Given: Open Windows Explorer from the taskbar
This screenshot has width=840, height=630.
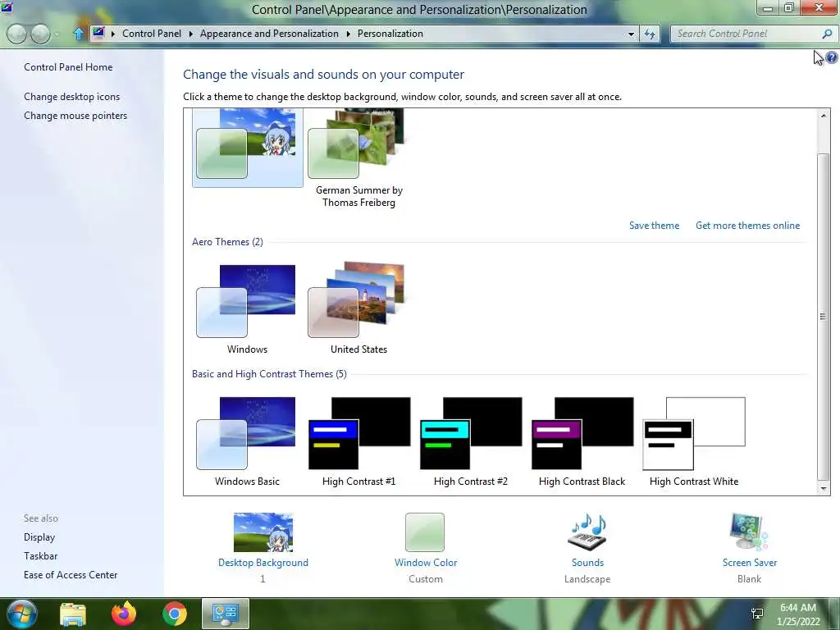Looking at the screenshot, I should tap(73, 614).
